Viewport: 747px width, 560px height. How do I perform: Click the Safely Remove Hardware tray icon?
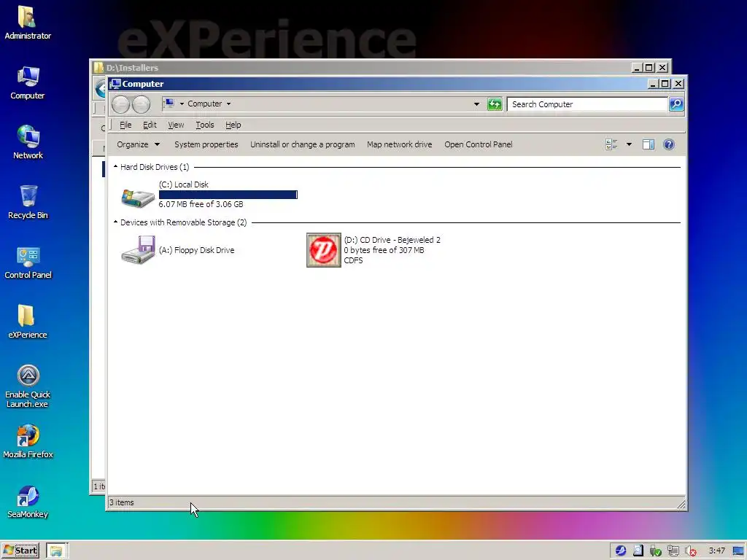tap(656, 551)
